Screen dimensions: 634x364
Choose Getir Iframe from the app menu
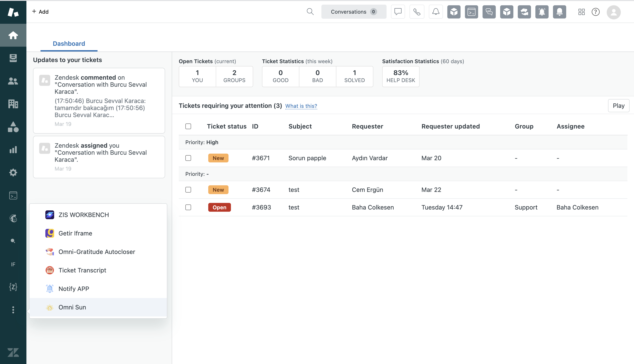pyautogui.click(x=98, y=233)
